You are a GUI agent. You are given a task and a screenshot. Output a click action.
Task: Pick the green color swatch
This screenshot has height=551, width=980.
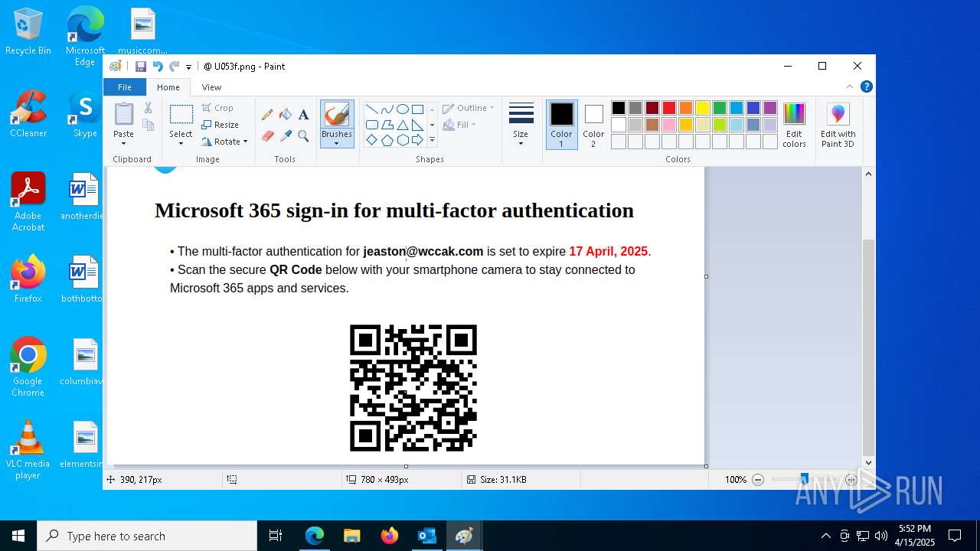(x=720, y=108)
